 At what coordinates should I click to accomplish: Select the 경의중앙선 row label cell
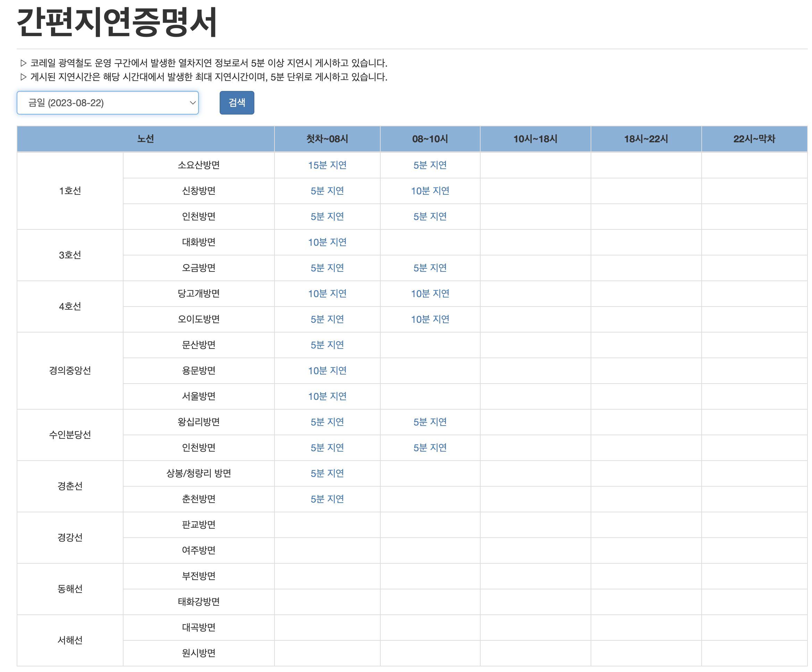pyautogui.click(x=70, y=371)
